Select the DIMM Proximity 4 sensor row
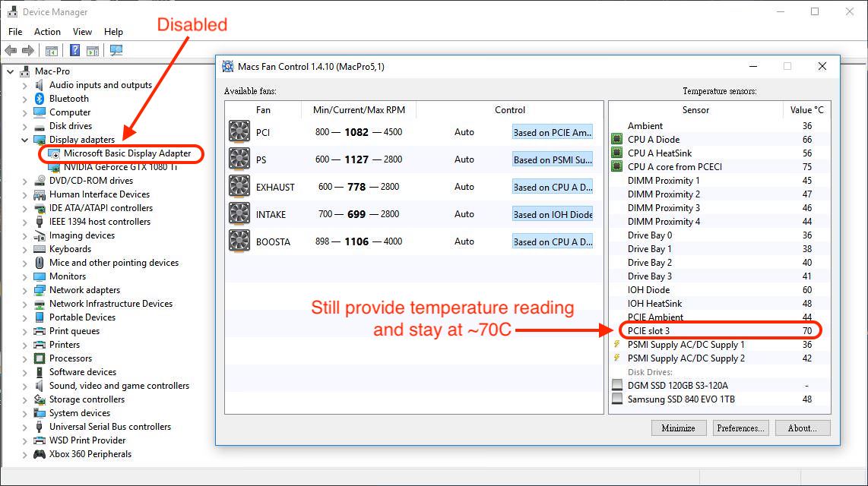868x486 pixels. click(x=720, y=221)
